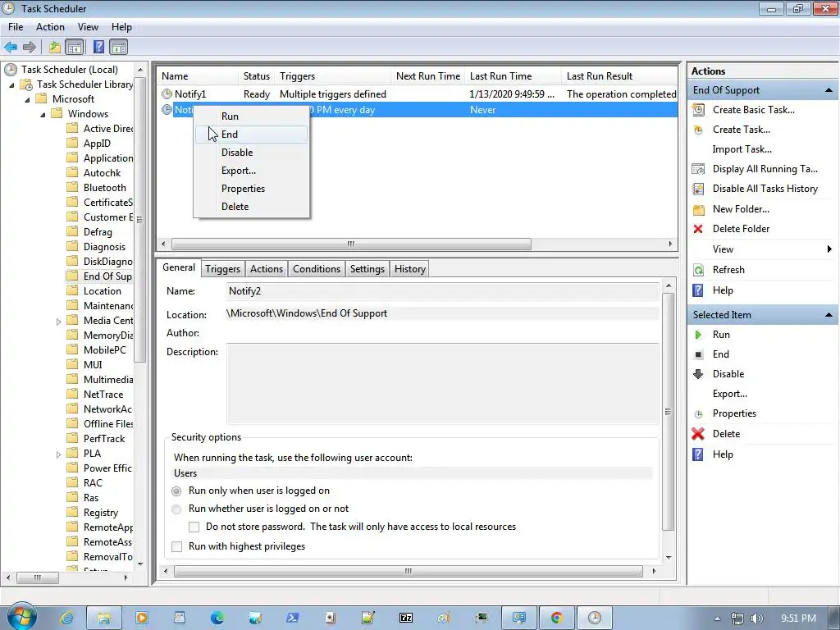Sort by the Status column header
The width and height of the screenshot is (840, 630).
click(256, 76)
